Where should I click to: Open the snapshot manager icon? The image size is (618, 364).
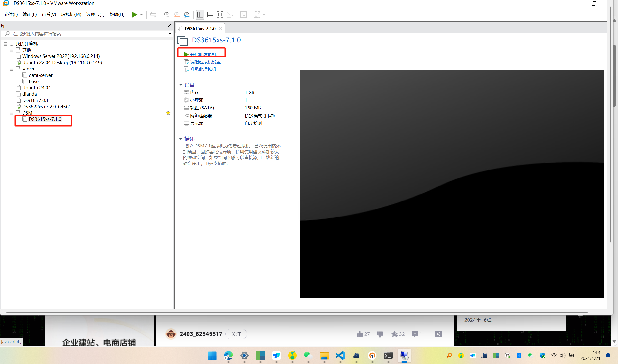(x=187, y=15)
